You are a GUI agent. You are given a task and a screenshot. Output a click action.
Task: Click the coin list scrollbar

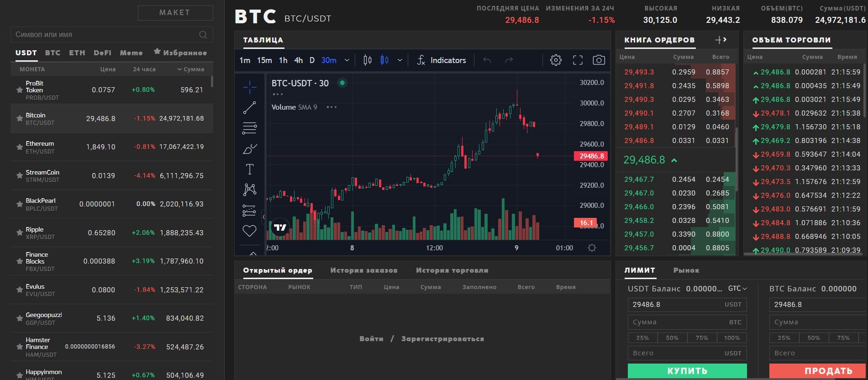(x=212, y=81)
